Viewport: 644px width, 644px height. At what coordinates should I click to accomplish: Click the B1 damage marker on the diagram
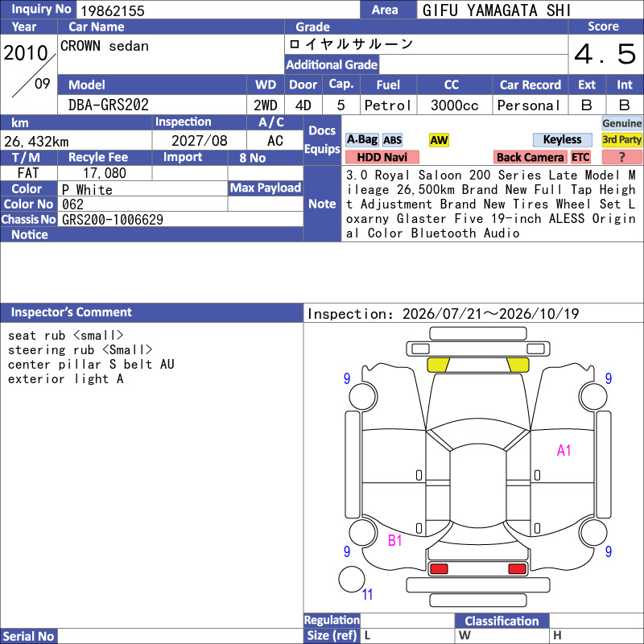[394, 540]
